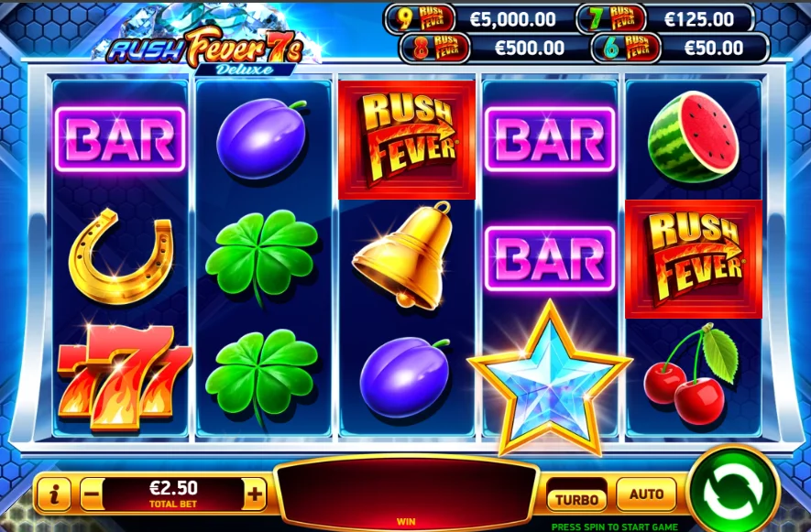Click the diamond star symbol

[549, 378]
